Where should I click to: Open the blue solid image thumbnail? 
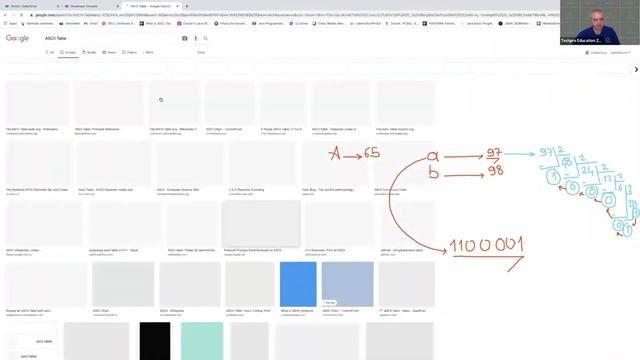point(298,284)
